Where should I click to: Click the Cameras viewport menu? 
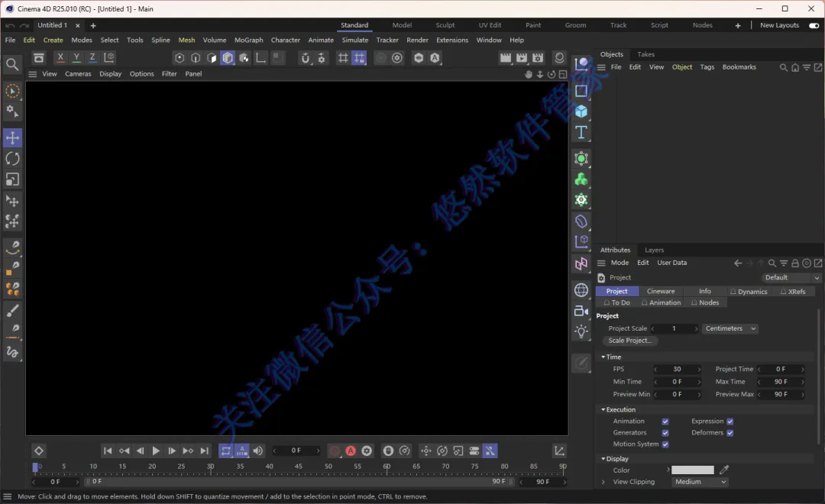click(78, 74)
